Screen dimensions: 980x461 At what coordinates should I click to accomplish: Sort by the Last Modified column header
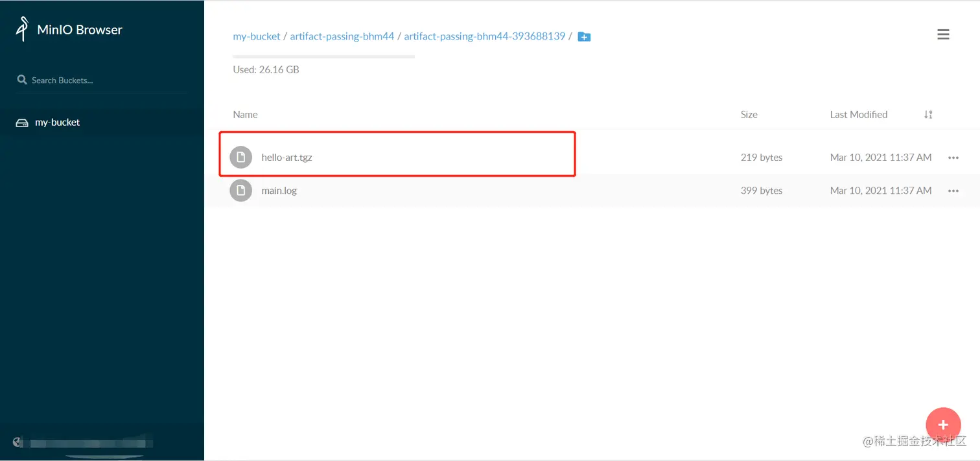coord(859,114)
